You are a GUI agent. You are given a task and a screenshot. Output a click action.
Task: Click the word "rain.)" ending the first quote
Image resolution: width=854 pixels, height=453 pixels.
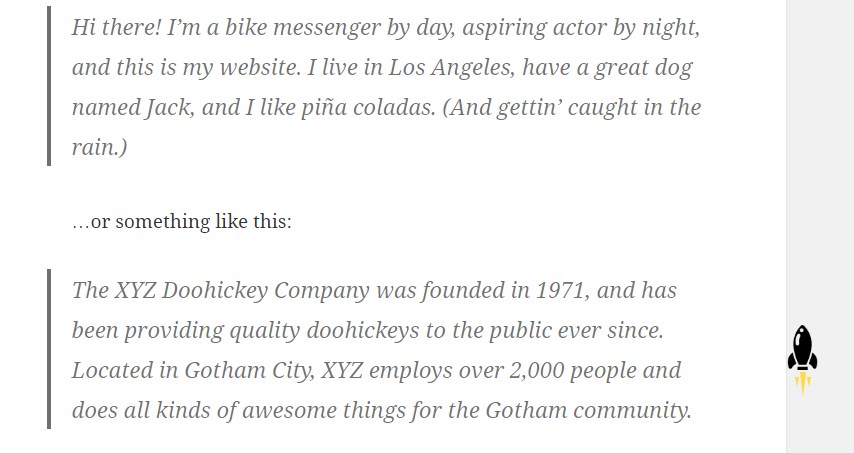tap(99, 147)
